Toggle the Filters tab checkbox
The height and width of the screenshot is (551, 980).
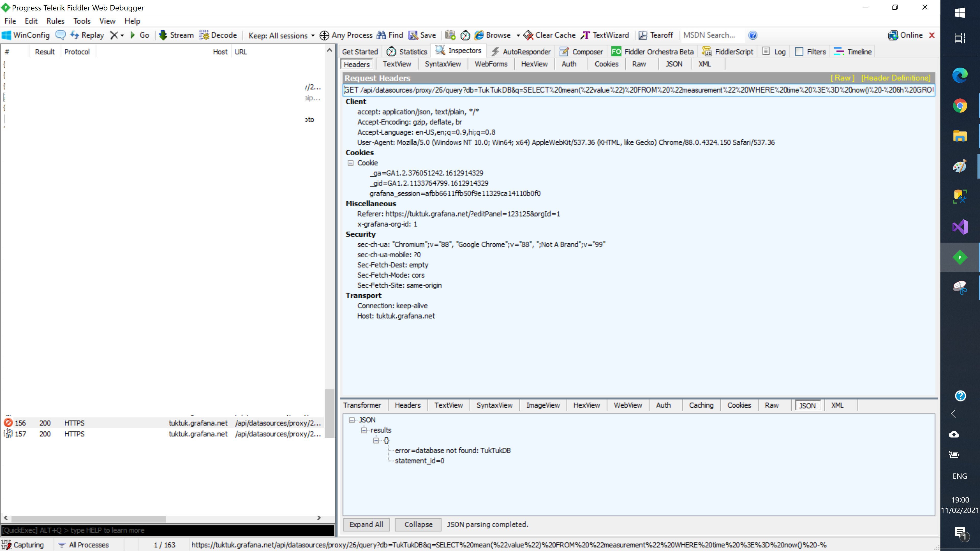(x=799, y=52)
